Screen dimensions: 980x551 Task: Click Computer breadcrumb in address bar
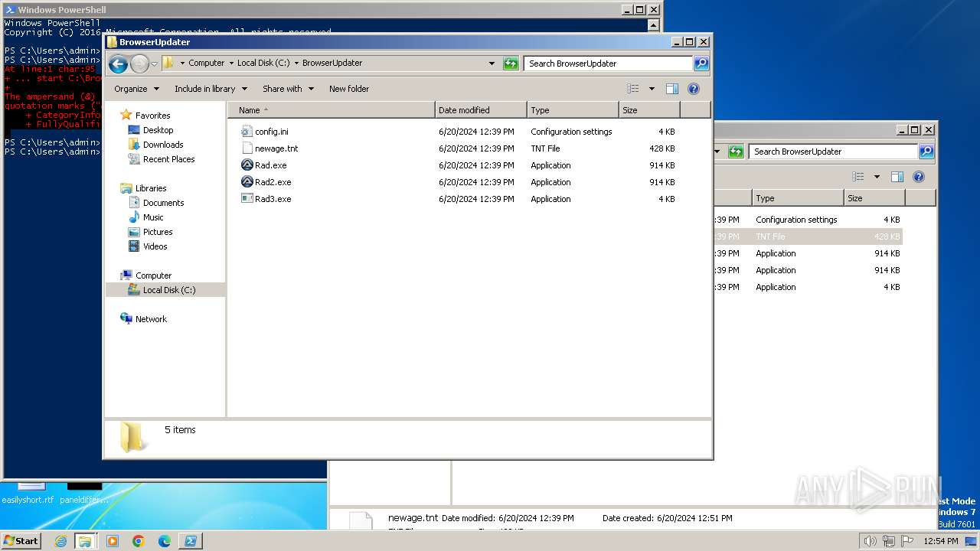point(207,64)
